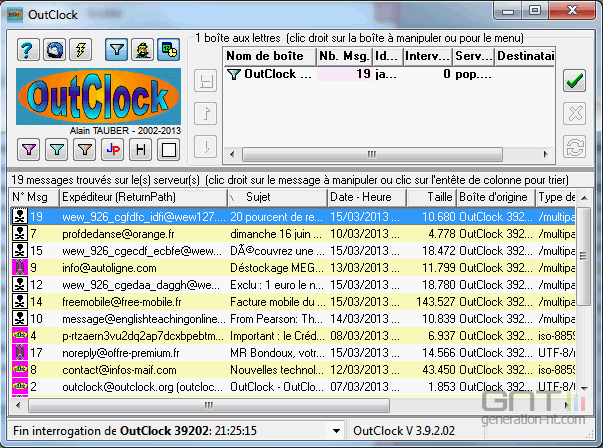Click message list scroll left arrow
Viewport: 603px width, 448px height.
[18, 405]
